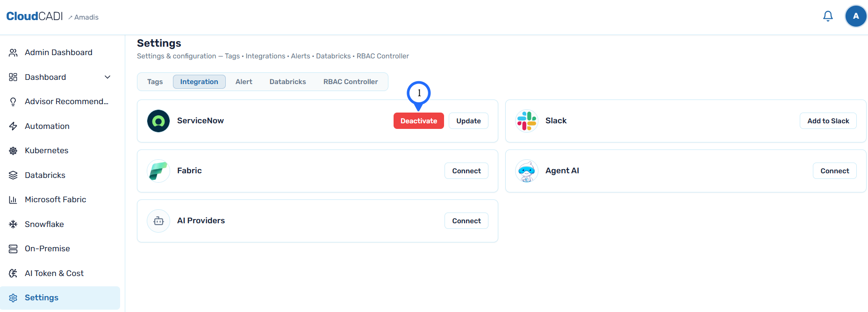The width and height of the screenshot is (868, 312).
Task: Click the ServiceNow logo icon
Action: [x=158, y=121]
